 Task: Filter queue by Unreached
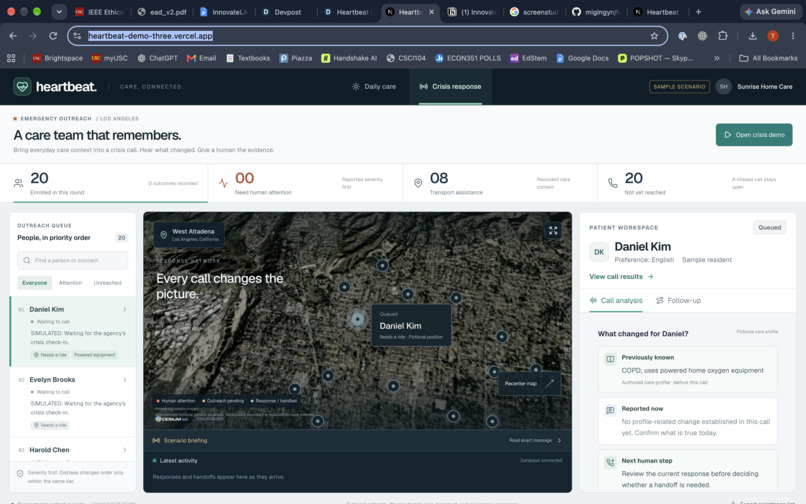tap(107, 283)
